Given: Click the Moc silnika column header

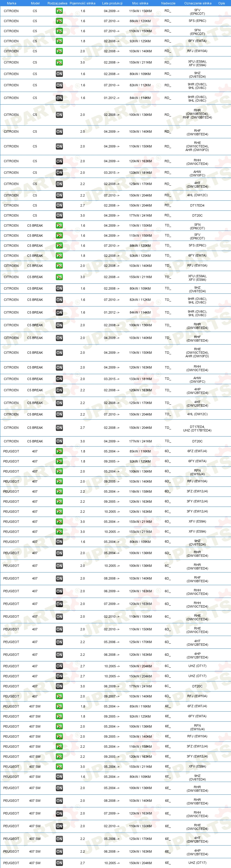Looking at the screenshot, I should (140, 3).
